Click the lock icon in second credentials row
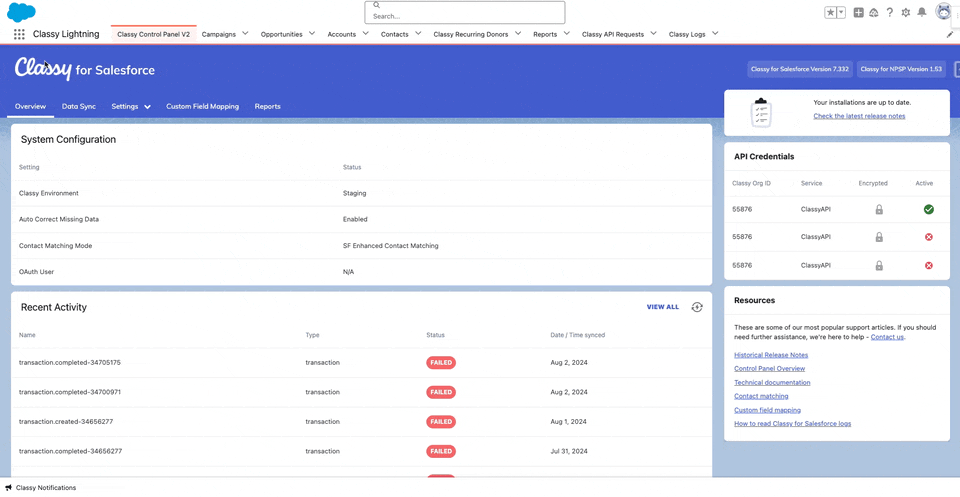Screen dimensions: 960x497 click(879, 237)
